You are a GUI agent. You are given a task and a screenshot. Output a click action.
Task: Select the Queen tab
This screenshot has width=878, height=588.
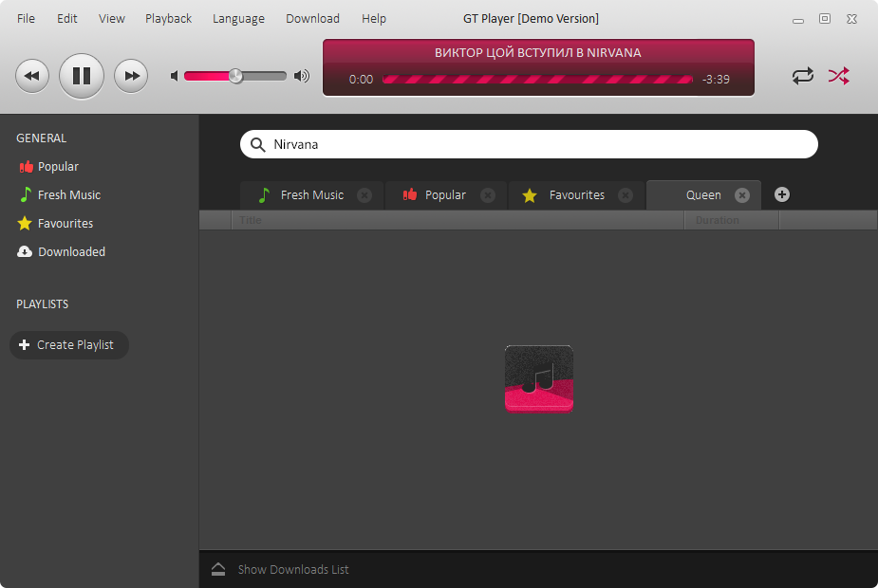(x=703, y=195)
